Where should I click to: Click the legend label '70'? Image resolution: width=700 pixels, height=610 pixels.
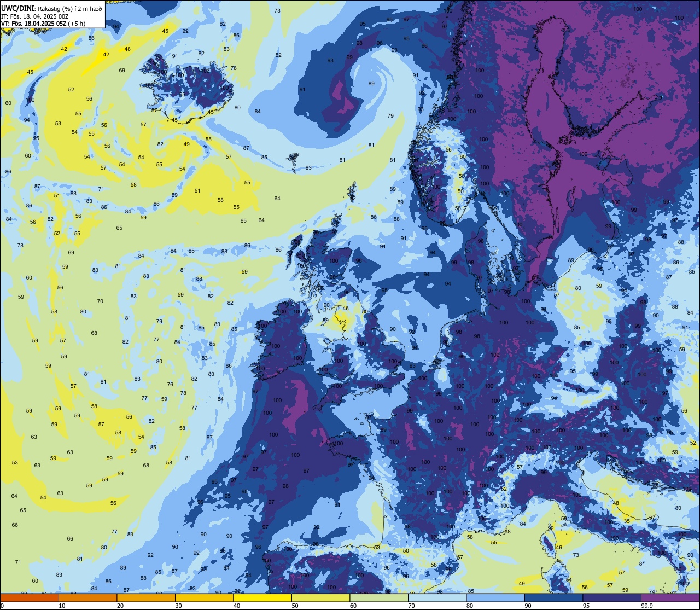pos(411,606)
